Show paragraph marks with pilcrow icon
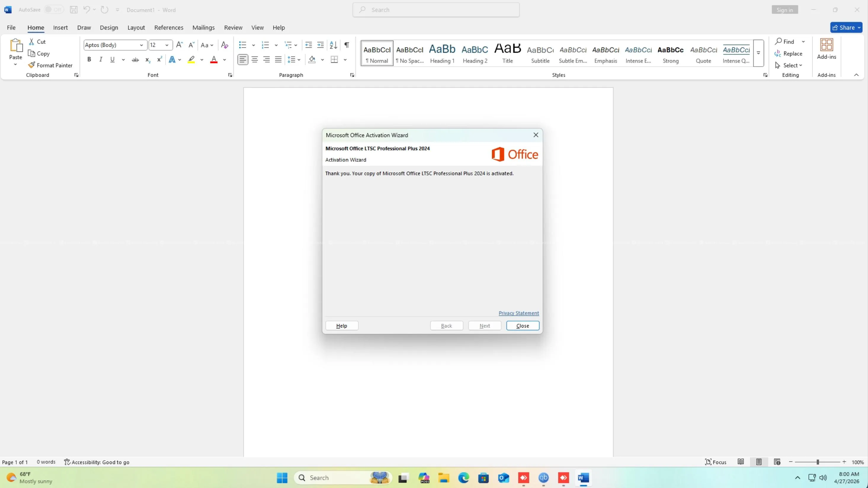 coord(347,45)
